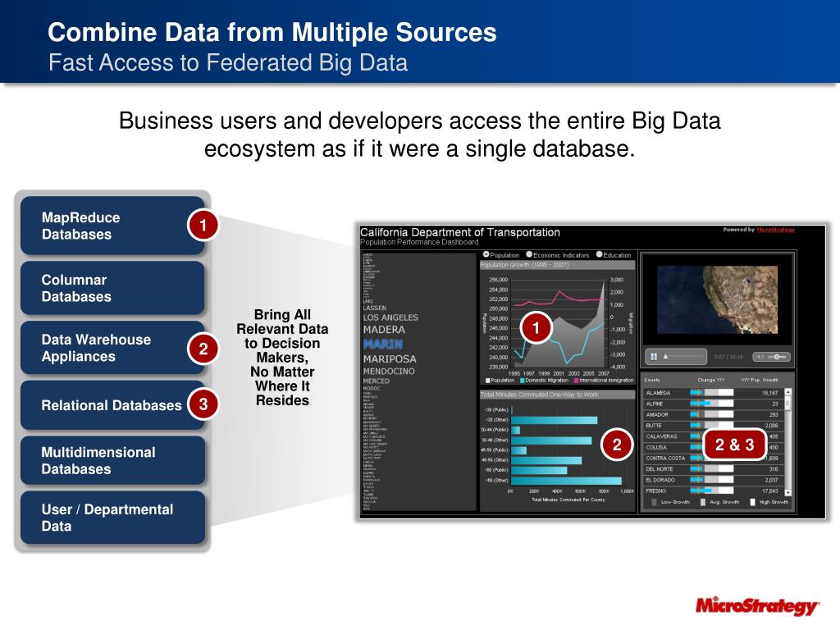Viewport: 840px width, 630px height.
Task: Select MADERA in the county list
Action: 384,330
